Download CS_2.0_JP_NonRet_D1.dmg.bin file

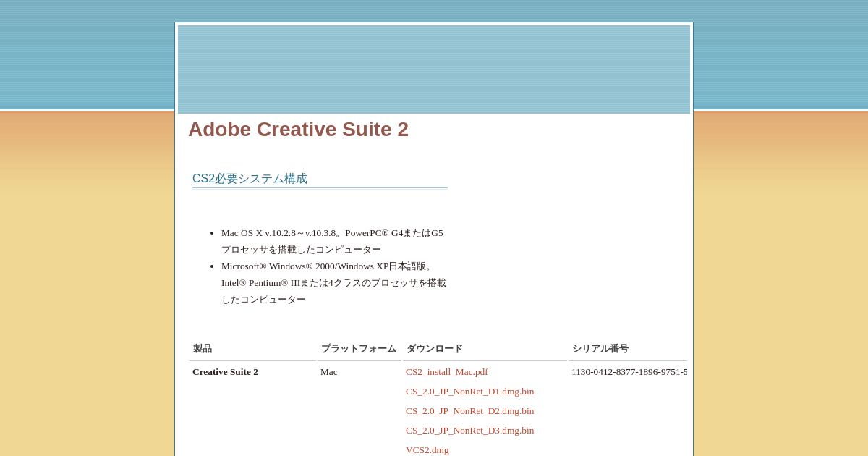pos(469,392)
